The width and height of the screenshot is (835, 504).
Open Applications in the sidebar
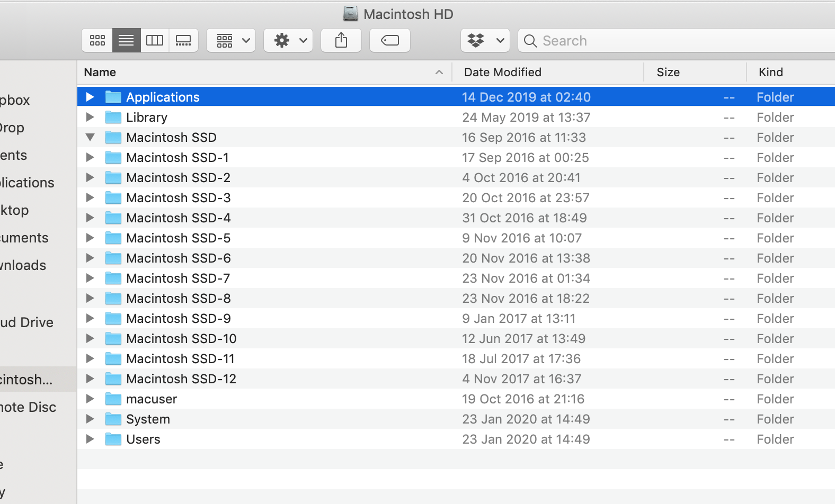pos(27,183)
